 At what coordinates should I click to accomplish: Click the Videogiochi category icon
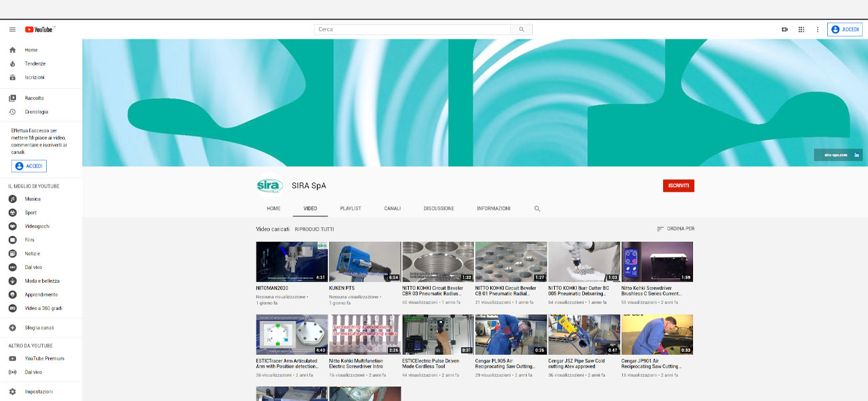12,227
